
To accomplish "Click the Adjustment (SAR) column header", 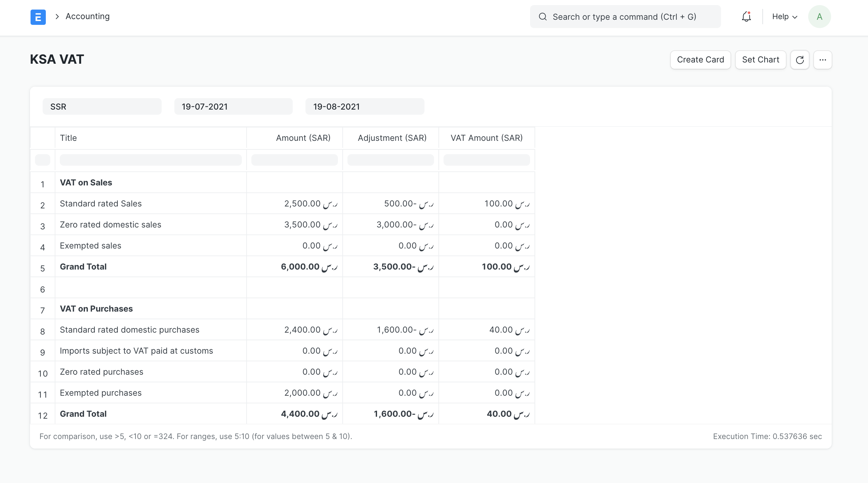I will coord(392,138).
